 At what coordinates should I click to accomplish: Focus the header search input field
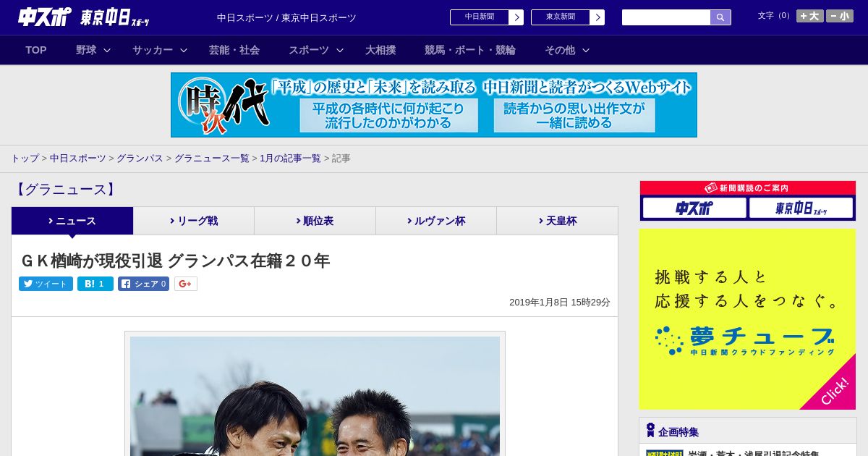point(666,17)
